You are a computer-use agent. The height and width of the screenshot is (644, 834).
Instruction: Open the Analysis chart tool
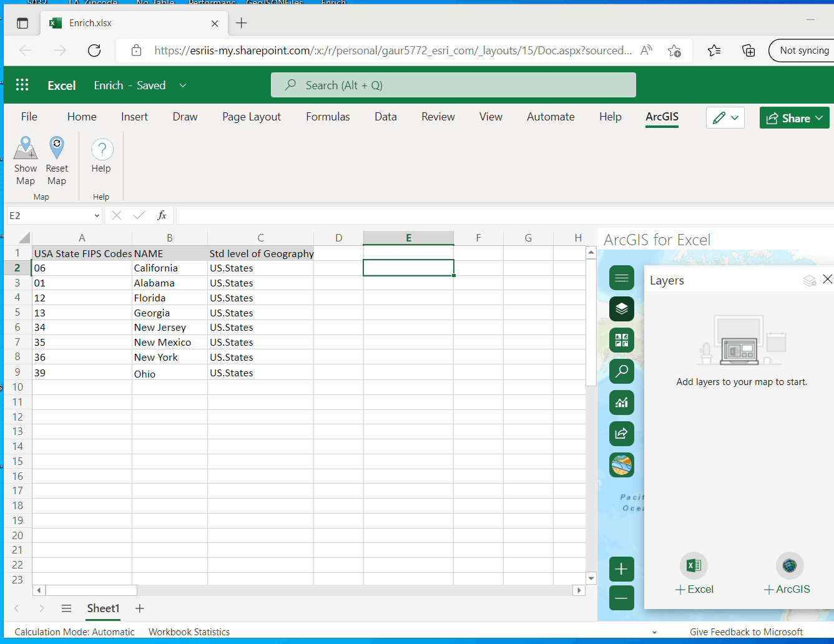tap(622, 402)
